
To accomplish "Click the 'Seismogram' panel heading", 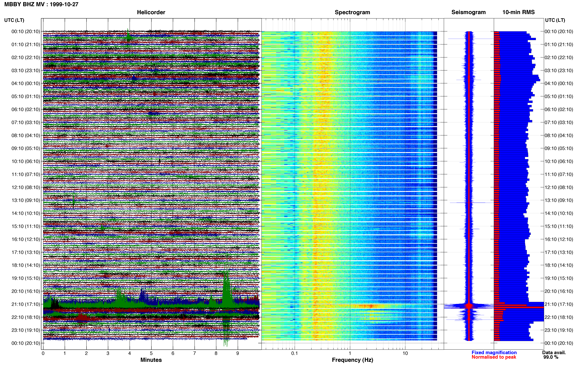I will tap(468, 12).
